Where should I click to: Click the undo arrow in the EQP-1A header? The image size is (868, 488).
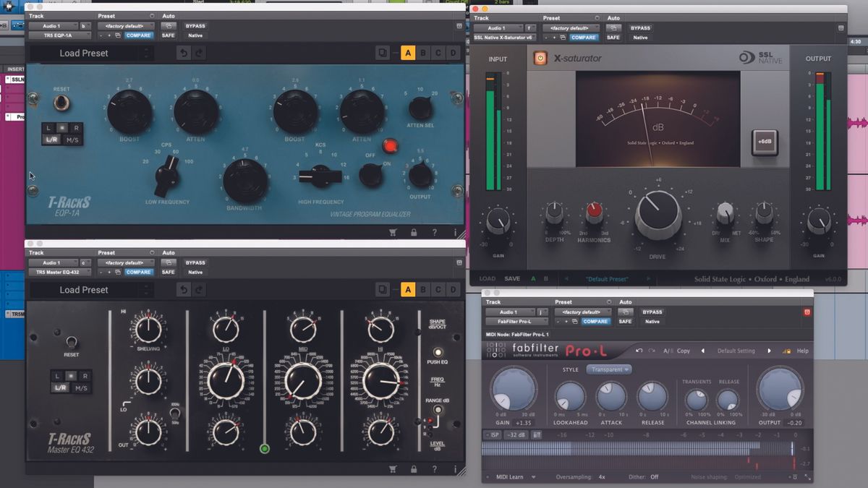coord(184,53)
